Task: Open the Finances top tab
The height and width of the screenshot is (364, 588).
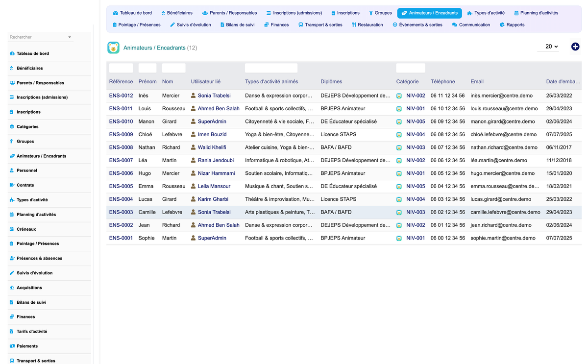Action: (276, 24)
